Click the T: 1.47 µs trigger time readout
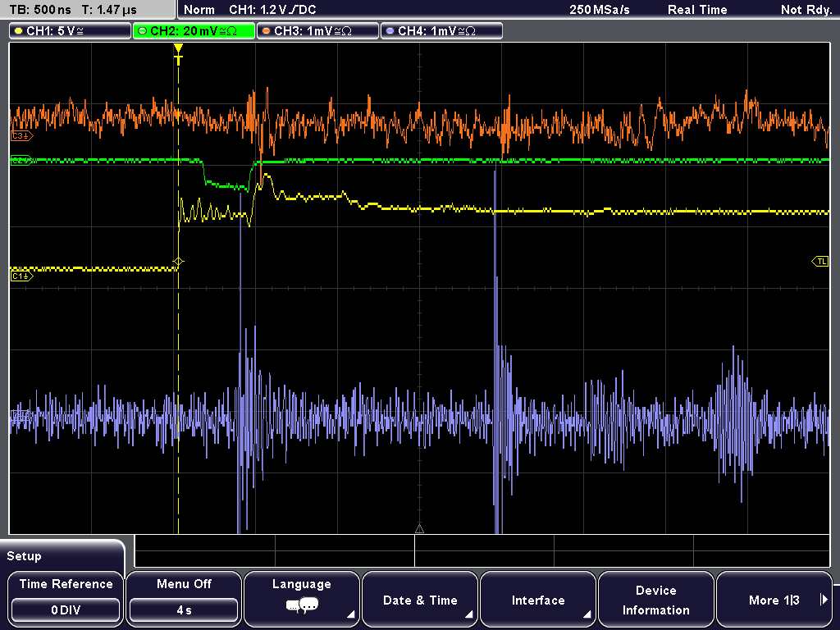The height and width of the screenshot is (630, 840). tap(109, 10)
